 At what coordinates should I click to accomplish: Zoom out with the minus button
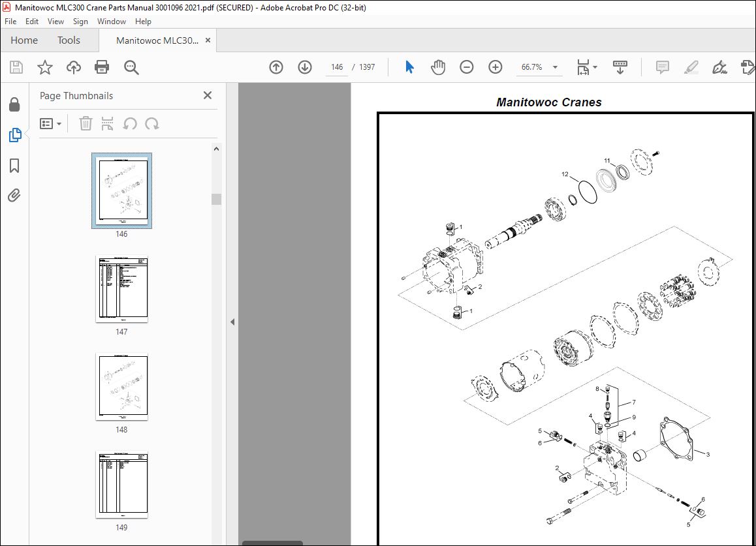466,67
